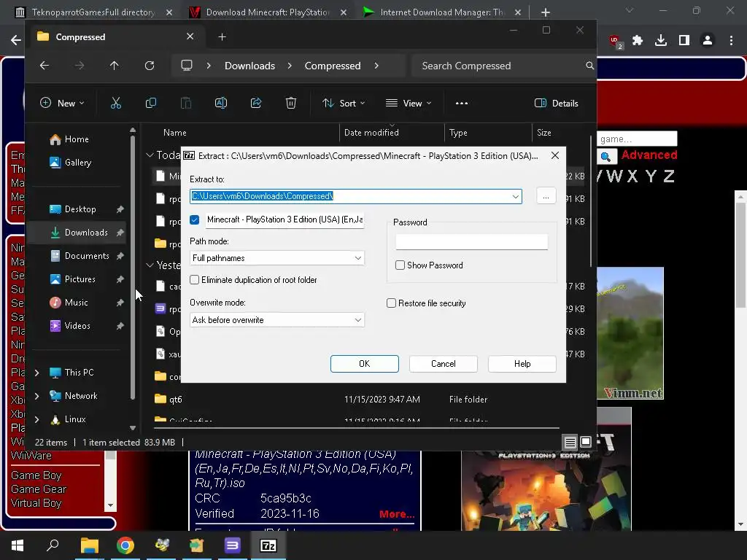Switch to Internet Download Manager tab
The height and width of the screenshot is (560, 747).
tap(441, 12)
